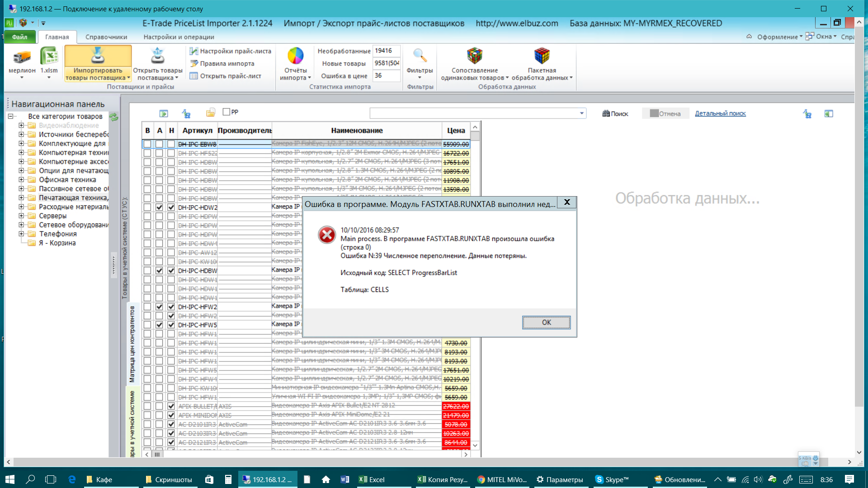Collapse Все категории товаров tree root
Image resolution: width=868 pixels, height=488 pixels.
(x=10, y=116)
